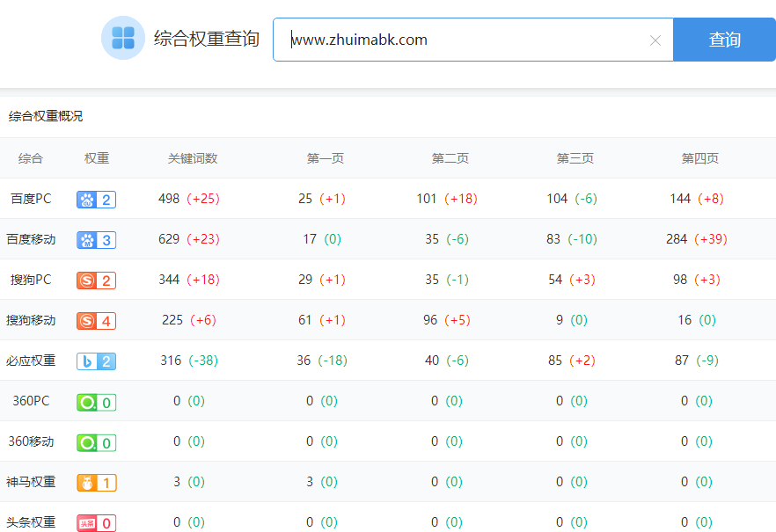Click the 第二页 column header
776x532 pixels.
point(450,158)
